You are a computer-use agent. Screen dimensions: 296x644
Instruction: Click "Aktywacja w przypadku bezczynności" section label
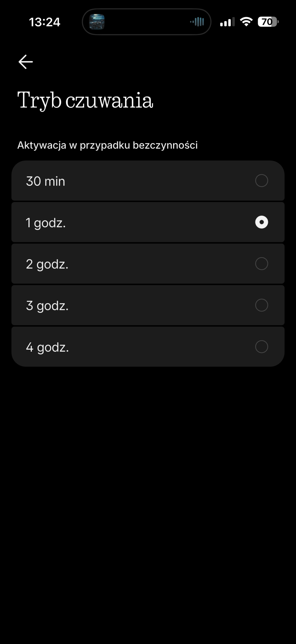click(107, 145)
